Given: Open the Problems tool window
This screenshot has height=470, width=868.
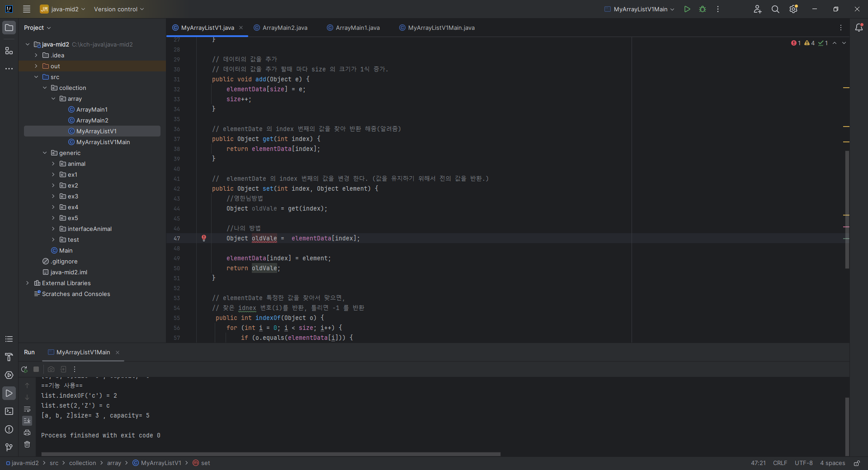Looking at the screenshot, I should [9, 429].
